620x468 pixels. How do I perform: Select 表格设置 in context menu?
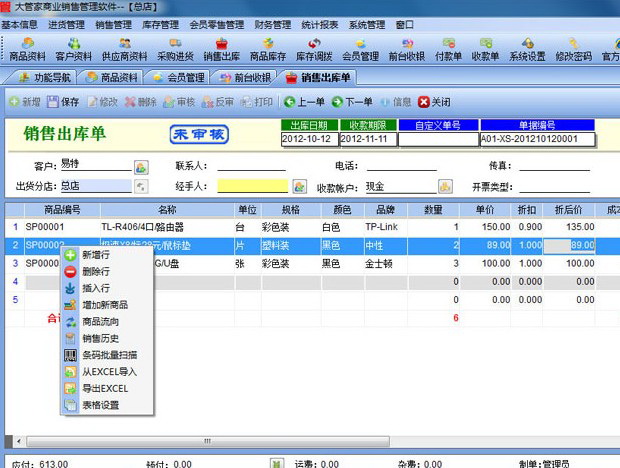tap(107, 405)
